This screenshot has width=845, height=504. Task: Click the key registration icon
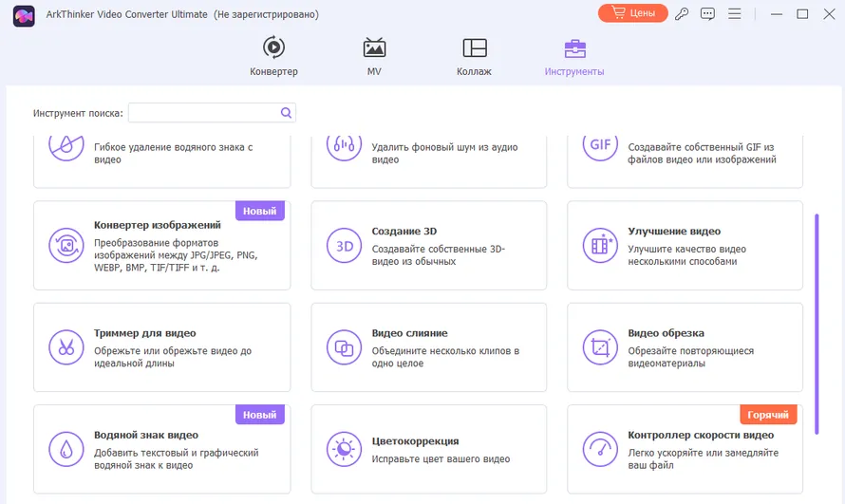tap(682, 13)
